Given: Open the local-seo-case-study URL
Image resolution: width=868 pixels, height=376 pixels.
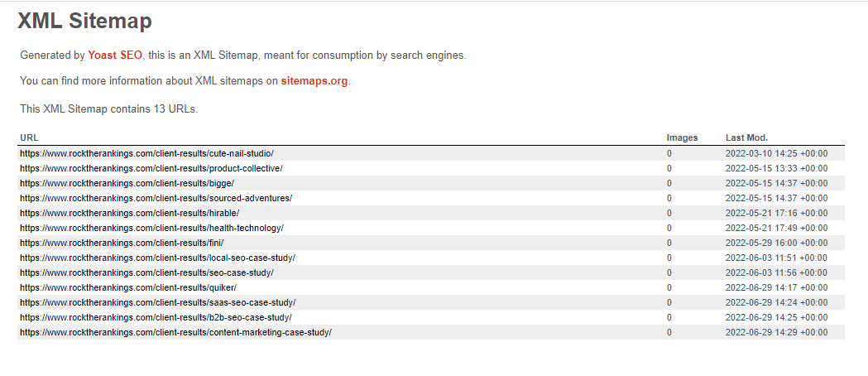Looking at the screenshot, I should click(x=157, y=258).
